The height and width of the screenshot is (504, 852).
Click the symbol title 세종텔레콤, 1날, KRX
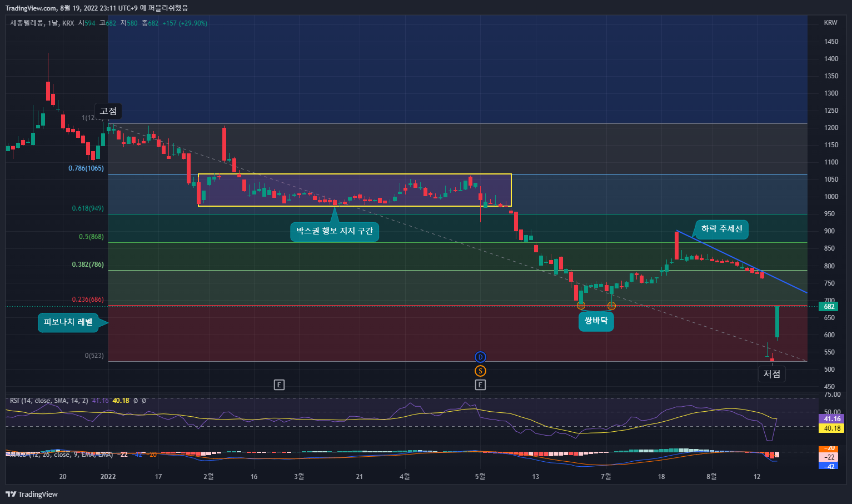pos(42,23)
